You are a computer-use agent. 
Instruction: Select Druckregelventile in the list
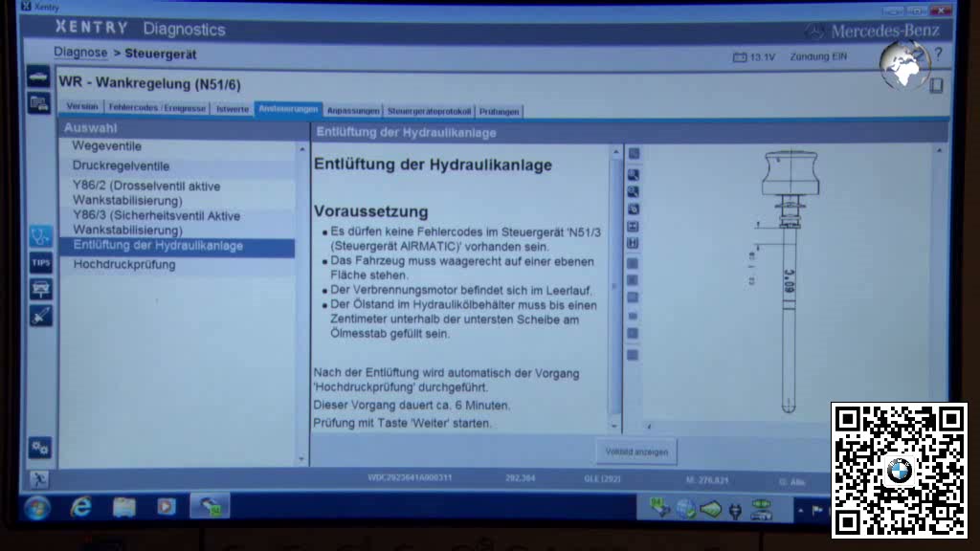(177, 166)
